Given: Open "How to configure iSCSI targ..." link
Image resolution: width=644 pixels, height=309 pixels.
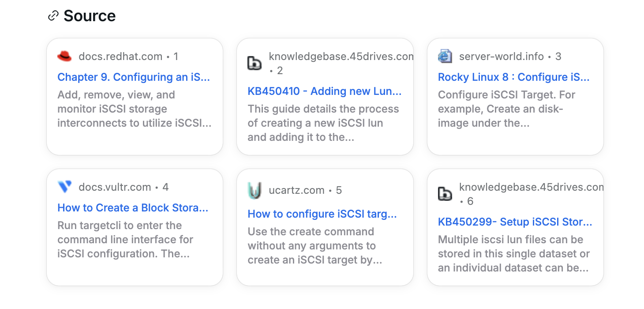Looking at the screenshot, I should 322,214.
